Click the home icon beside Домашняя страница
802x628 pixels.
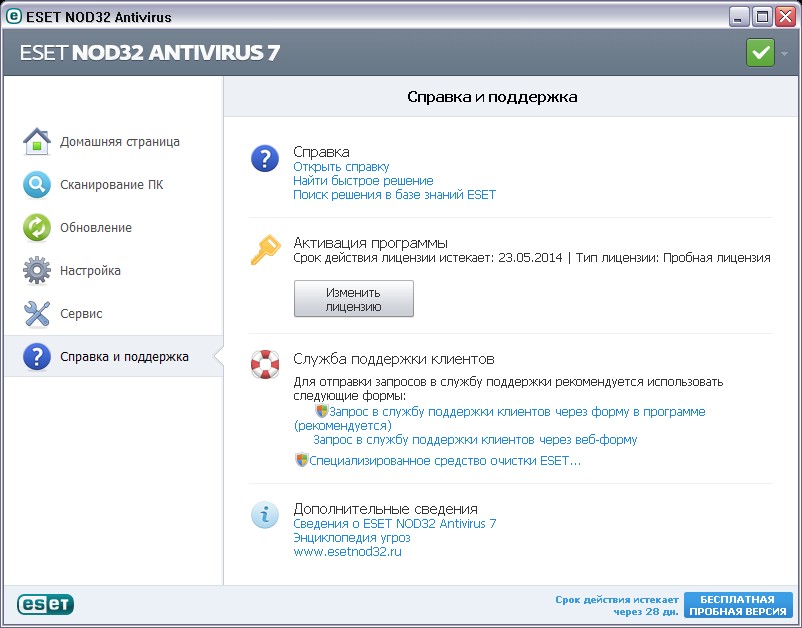coord(37,142)
